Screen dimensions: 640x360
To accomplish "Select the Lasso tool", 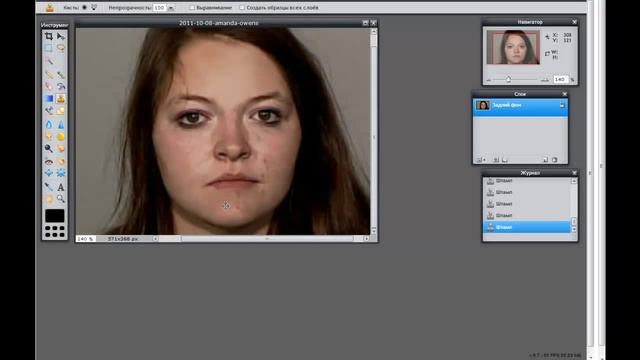I will [61, 48].
